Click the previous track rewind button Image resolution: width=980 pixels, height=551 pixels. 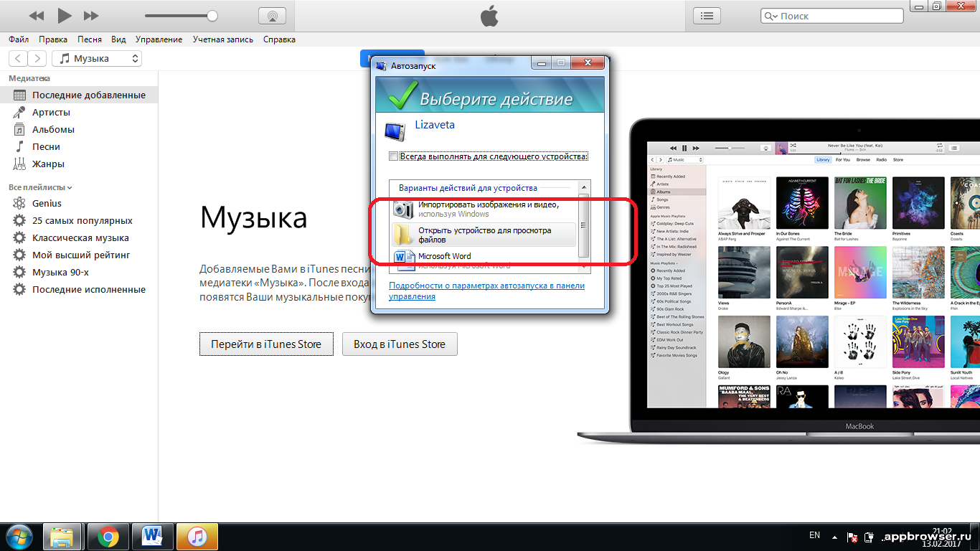tap(37, 15)
